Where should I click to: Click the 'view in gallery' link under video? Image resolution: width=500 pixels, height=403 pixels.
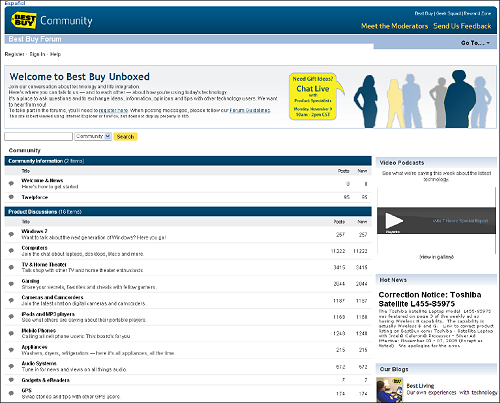[436, 257]
